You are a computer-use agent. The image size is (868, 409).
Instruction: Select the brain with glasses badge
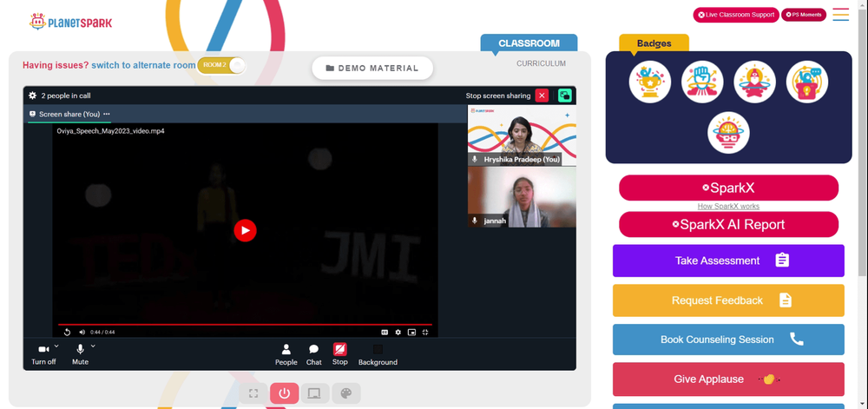[728, 133]
